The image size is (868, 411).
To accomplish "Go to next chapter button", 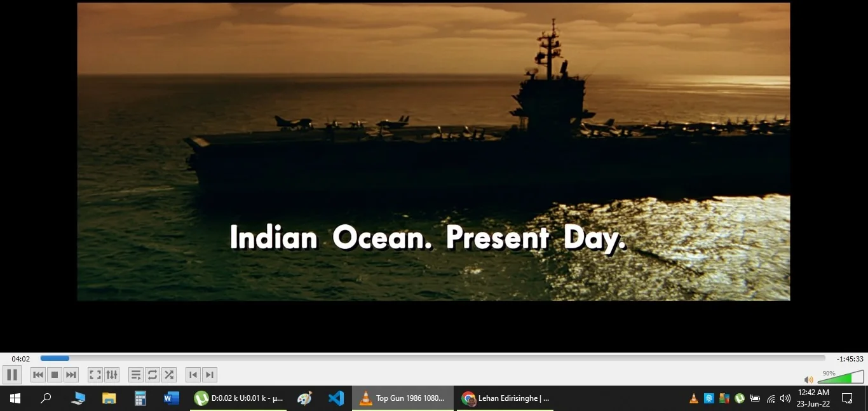I will coord(210,375).
